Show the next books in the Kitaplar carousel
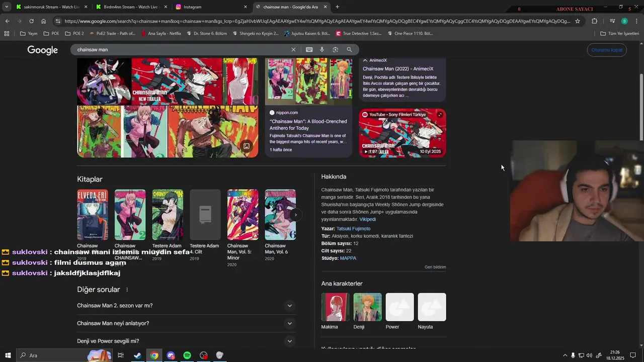Screen dimensions: 644x362 [x=296, y=215]
